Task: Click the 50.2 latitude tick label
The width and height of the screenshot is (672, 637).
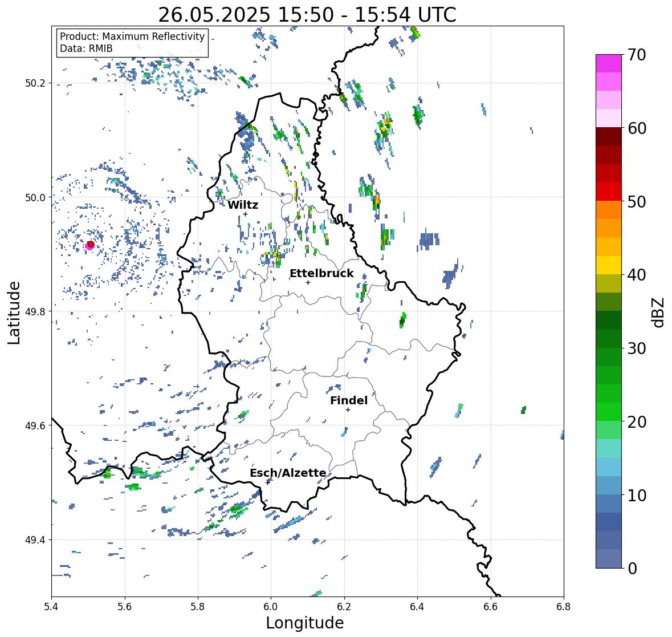Action: click(35, 83)
